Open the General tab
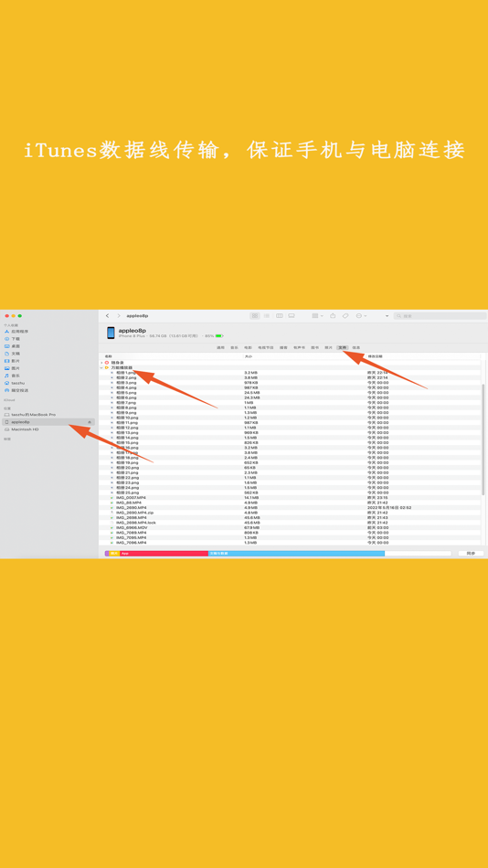 220,347
